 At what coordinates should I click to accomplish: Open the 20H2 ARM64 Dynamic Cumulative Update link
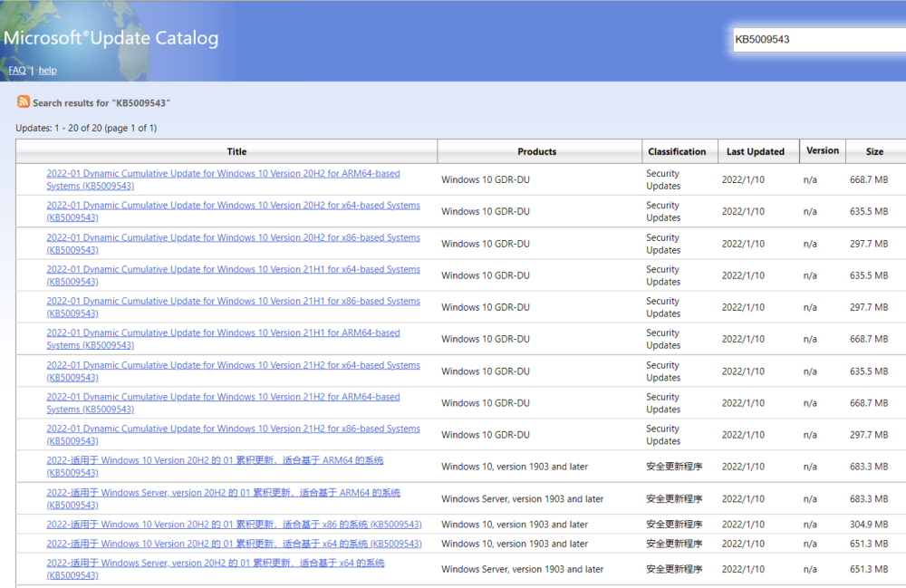coord(223,174)
